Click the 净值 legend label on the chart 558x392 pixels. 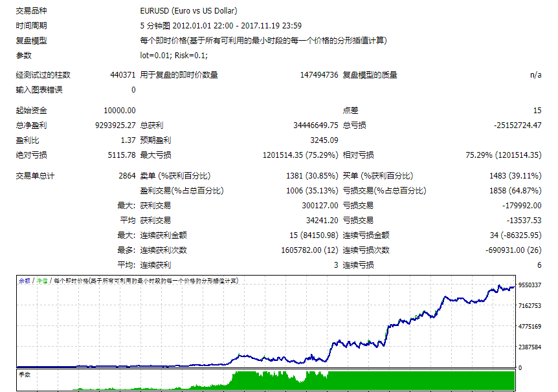point(41,281)
